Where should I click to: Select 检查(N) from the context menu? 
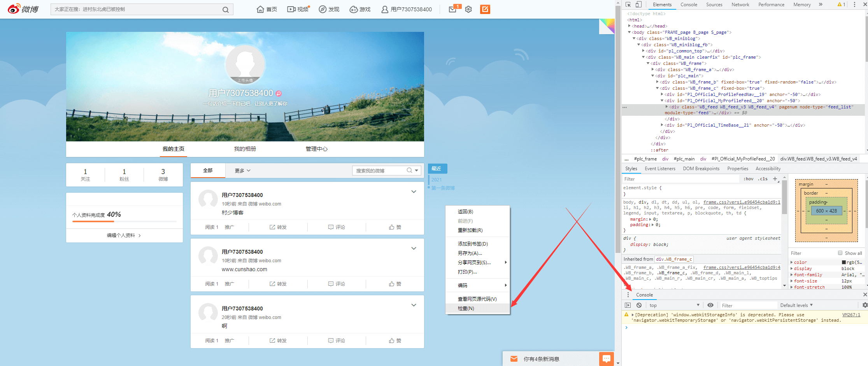pos(466,308)
